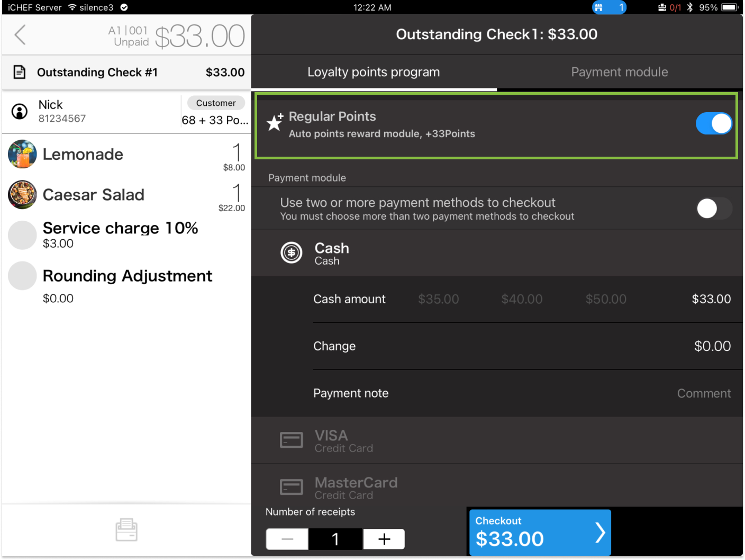Image resolution: width=745 pixels, height=560 pixels.
Task: Tap the Payment note Comment field
Action: pyautogui.click(x=703, y=393)
